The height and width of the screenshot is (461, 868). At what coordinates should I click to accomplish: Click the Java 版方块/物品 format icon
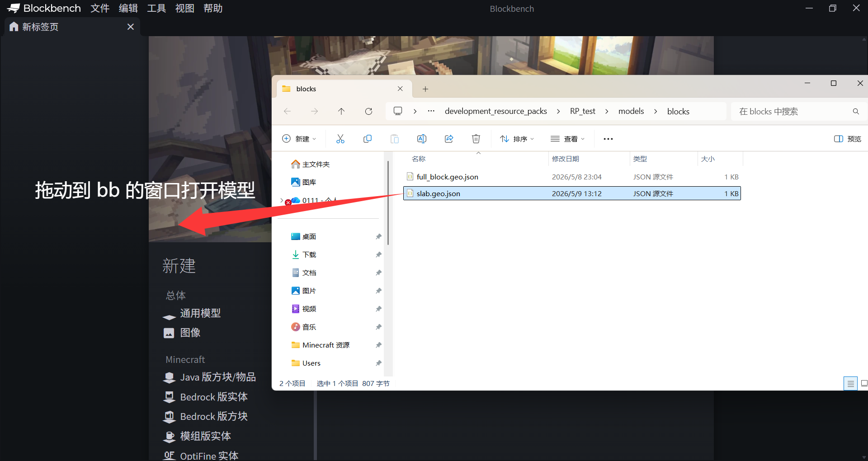click(x=169, y=377)
